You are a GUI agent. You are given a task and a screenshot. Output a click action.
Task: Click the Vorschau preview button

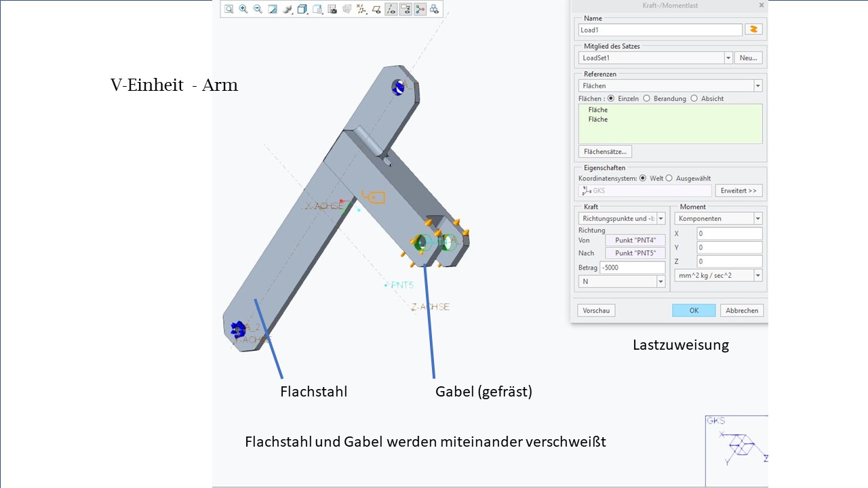(596, 310)
